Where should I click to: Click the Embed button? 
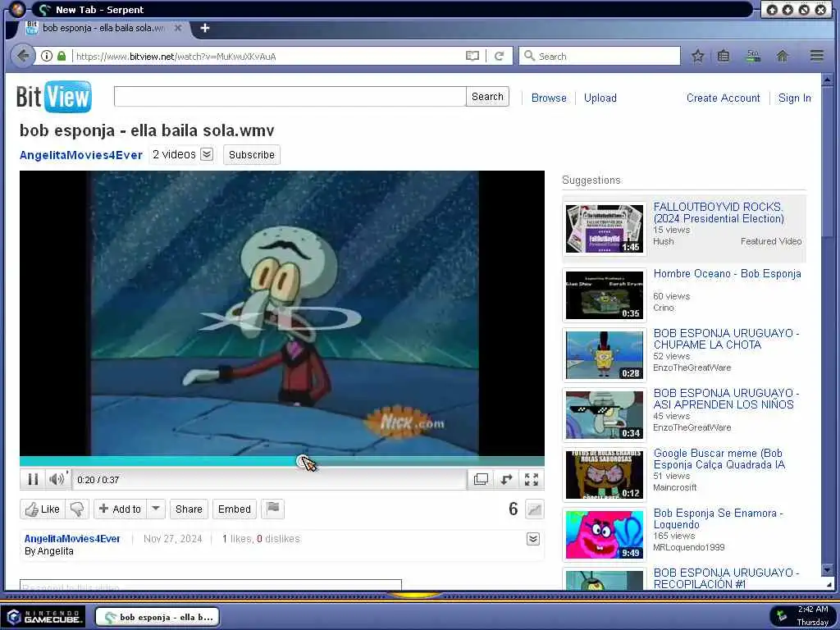[x=234, y=509]
